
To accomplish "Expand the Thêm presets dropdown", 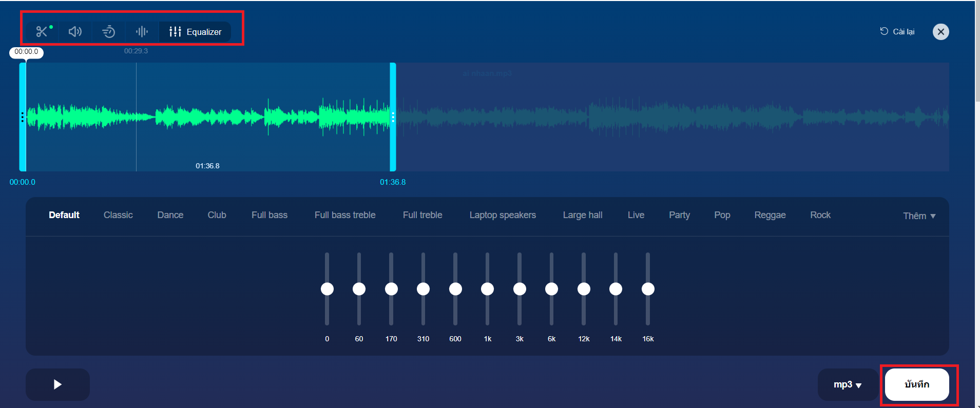I will [x=919, y=216].
